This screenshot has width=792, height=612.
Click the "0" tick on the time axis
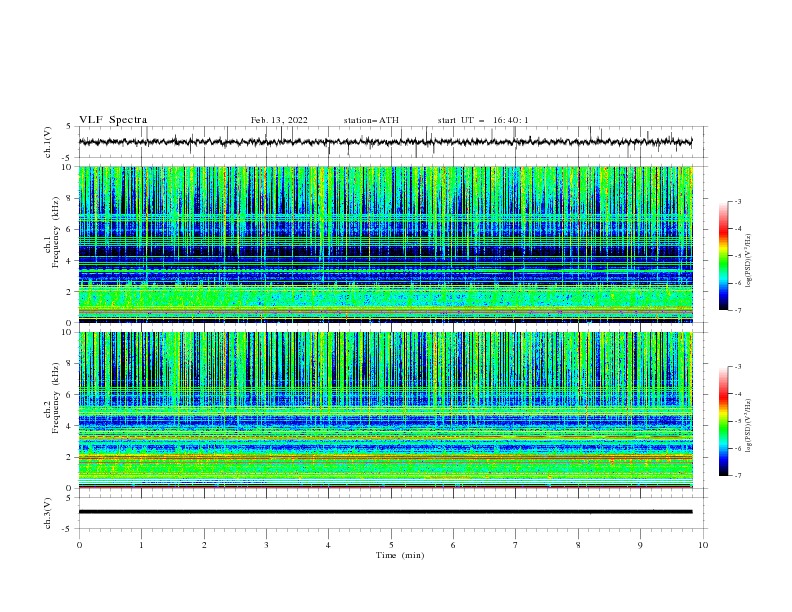pos(79,545)
